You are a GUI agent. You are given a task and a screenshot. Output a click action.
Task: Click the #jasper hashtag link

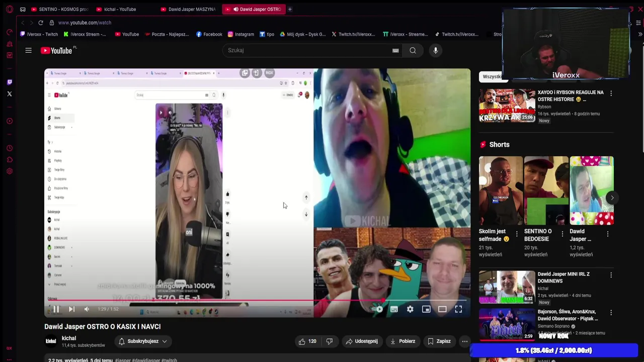pos(123,360)
